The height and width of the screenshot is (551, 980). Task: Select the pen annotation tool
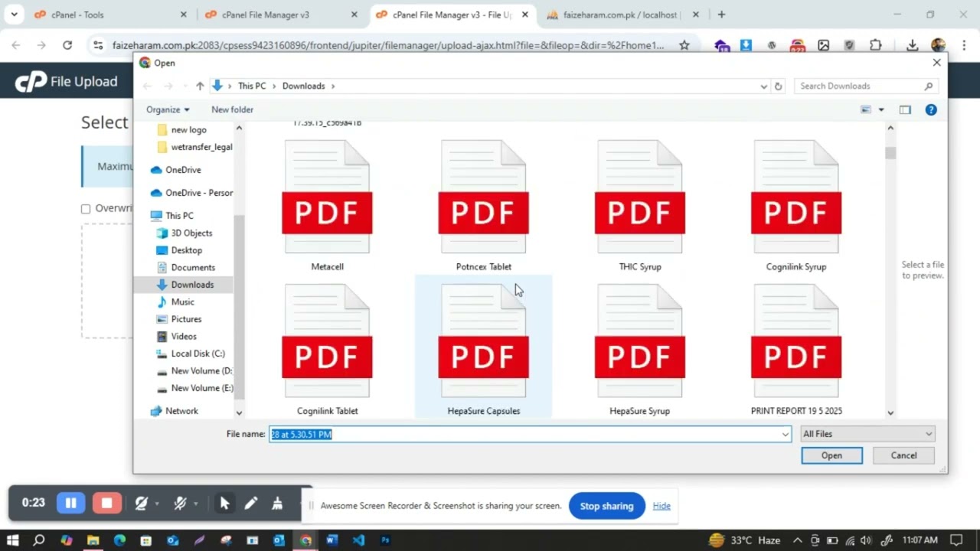pos(250,503)
